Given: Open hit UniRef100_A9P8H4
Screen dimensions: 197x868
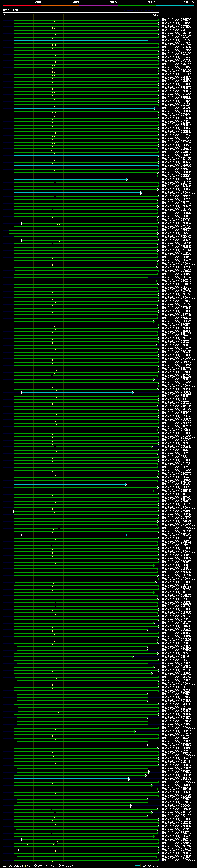Looking at the screenshot, I should pos(177,108).
